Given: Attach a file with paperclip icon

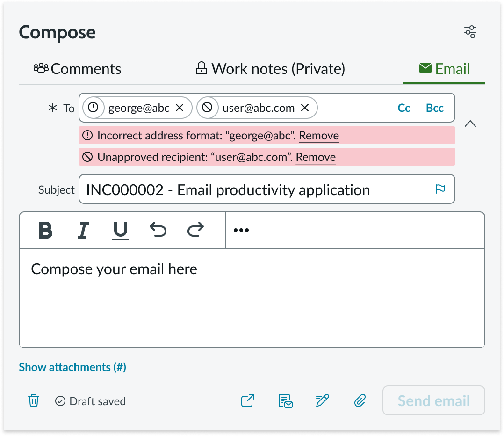Looking at the screenshot, I should [359, 401].
